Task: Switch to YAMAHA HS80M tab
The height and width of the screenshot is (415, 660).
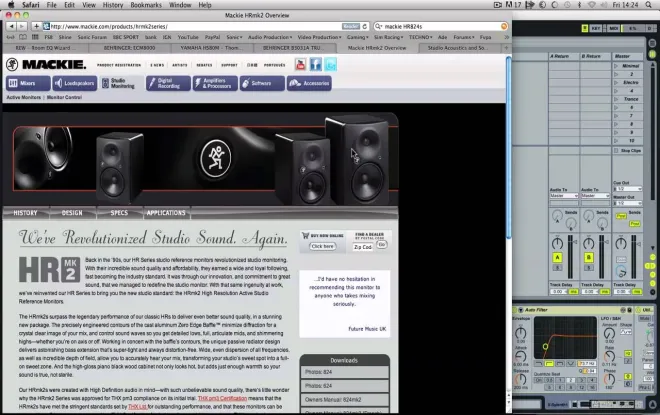Action: pos(211,48)
